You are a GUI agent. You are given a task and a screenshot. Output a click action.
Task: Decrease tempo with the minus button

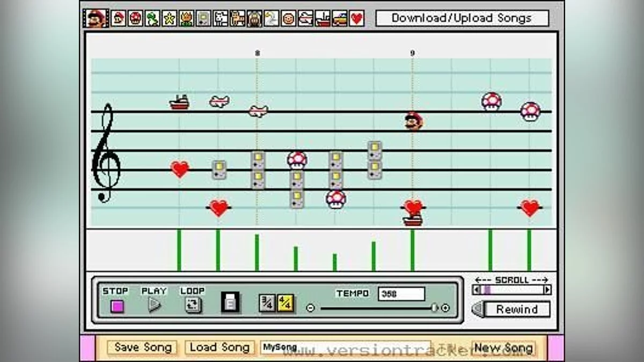310,308
